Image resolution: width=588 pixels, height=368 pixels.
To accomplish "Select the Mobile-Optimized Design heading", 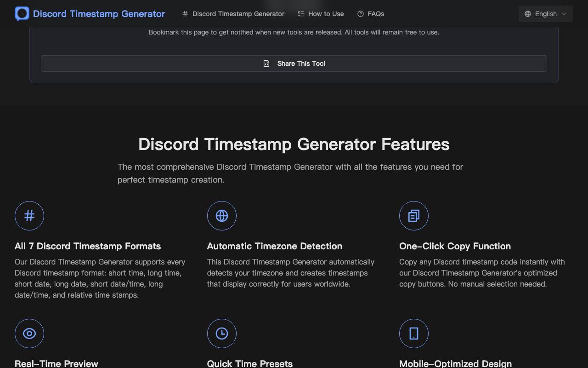I will [455, 363].
